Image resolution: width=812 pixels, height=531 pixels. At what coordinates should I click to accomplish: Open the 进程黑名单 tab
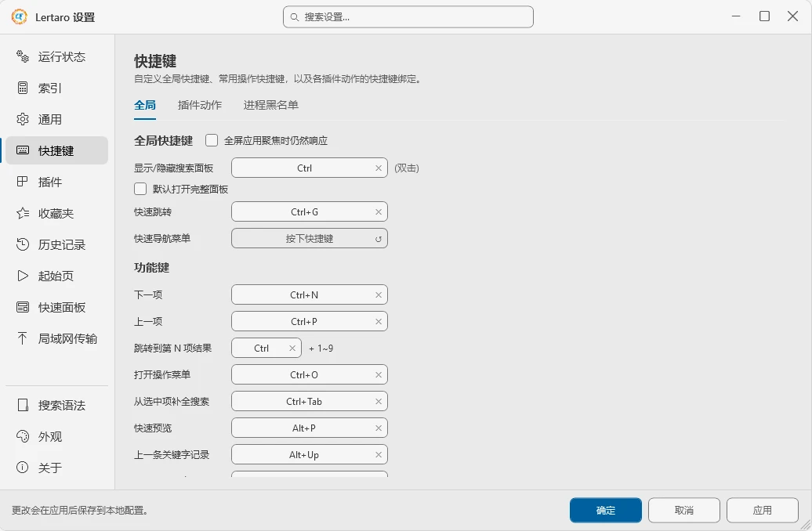[271, 105]
